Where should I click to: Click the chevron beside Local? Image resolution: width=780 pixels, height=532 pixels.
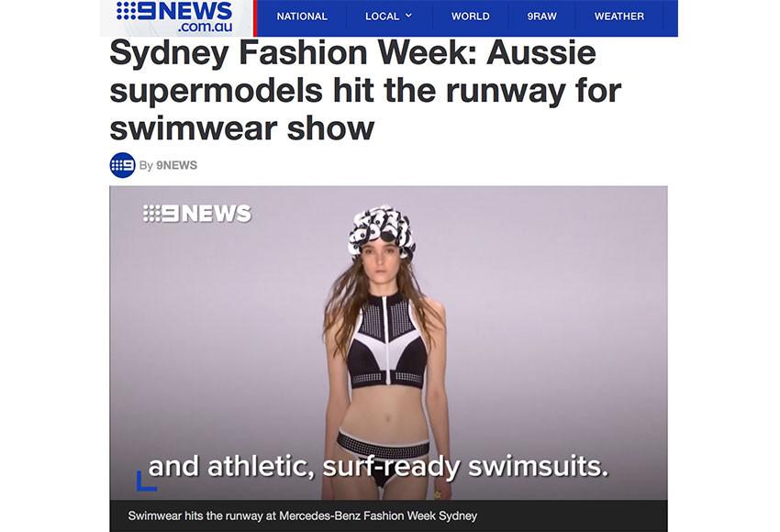pyautogui.click(x=409, y=16)
